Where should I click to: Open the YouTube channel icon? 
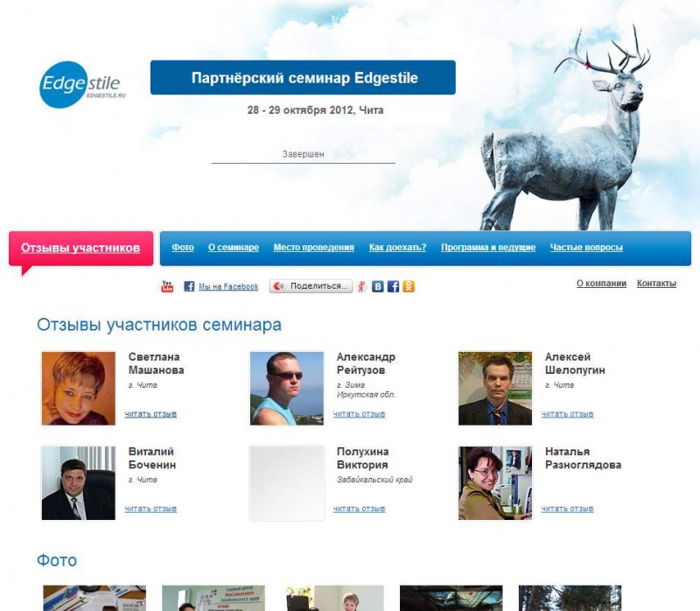(167, 286)
